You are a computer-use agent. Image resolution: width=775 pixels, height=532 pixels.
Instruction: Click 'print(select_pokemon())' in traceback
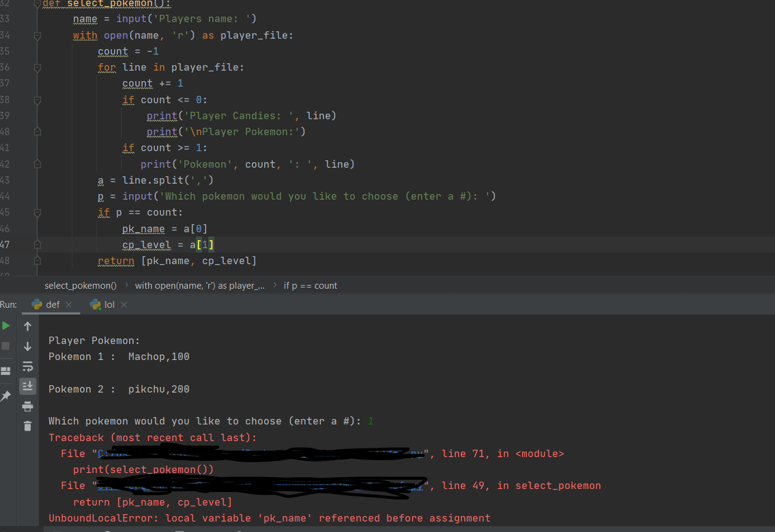tap(143, 470)
